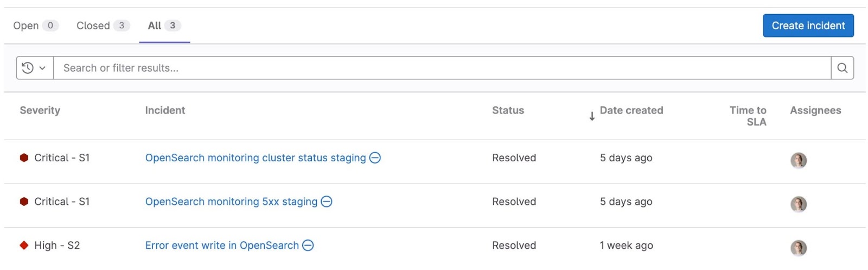The width and height of the screenshot is (868, 270).
Task: Click the assignee avatar for cluster status incident
Action: pos(798,160)
